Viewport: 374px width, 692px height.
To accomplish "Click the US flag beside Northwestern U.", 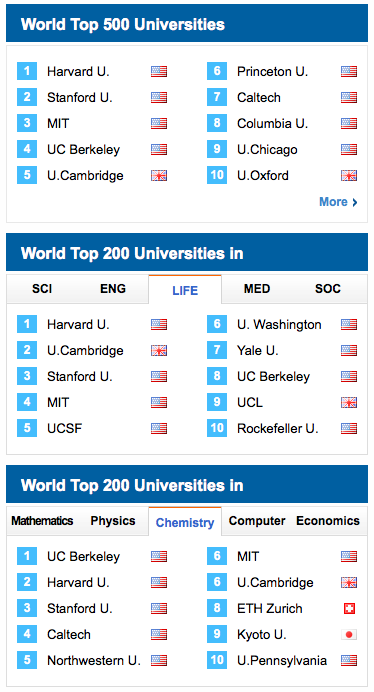I will point(159,661).
